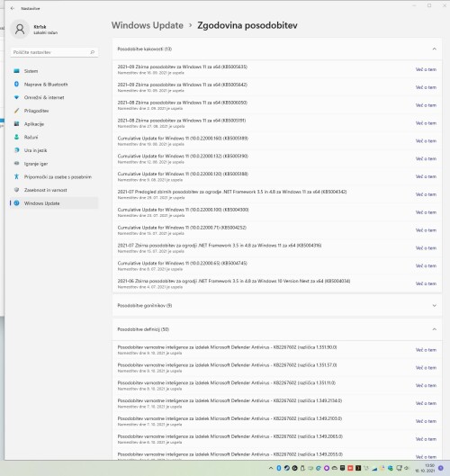Select the Računi account icon
This screenshot has height=476, width=450.
17,137
